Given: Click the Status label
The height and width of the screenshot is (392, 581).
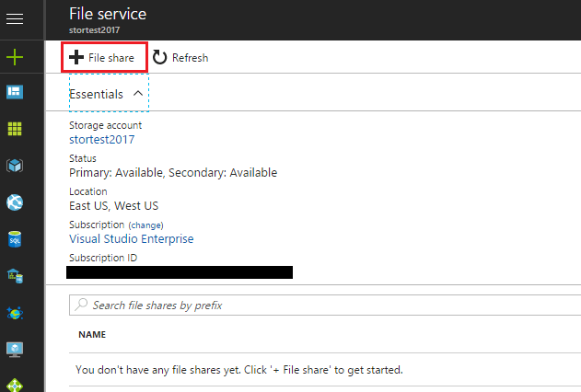Looking at the screenshot, I should point(83,158).
